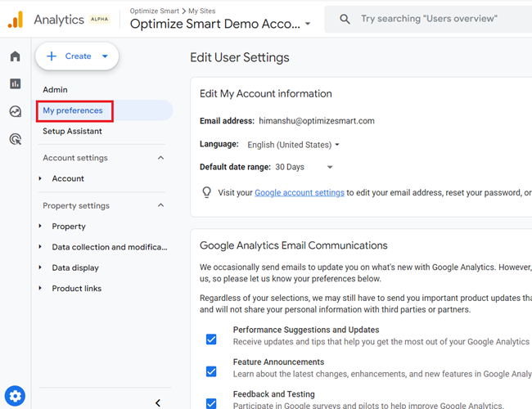The width and height of the screenshot is (532, 409).
Task: Uncheck the Feature Announcements checkbox
Action: [x=211, y=371]
